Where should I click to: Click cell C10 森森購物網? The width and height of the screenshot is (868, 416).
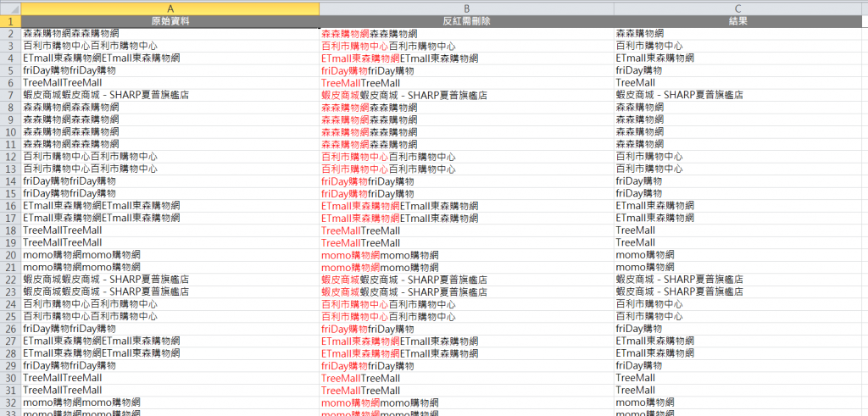tap(738, 132)
